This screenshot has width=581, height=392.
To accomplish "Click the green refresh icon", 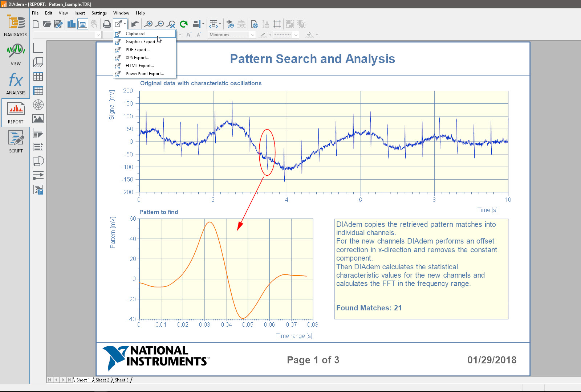I will pyautogui.click(x=184, y=24).
